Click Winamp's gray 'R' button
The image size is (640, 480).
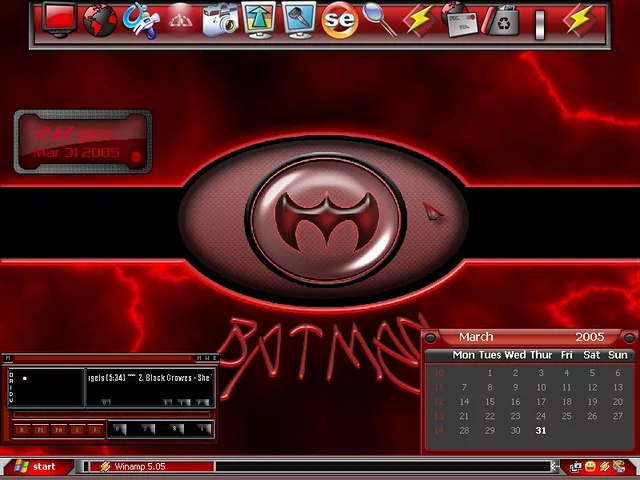pyautogui.click(x=176, y=429)
